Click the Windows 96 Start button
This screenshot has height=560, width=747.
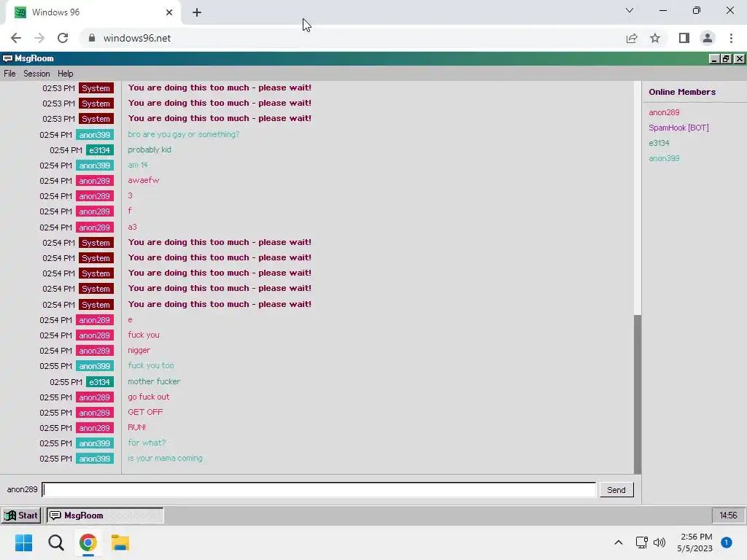point(21,516)
